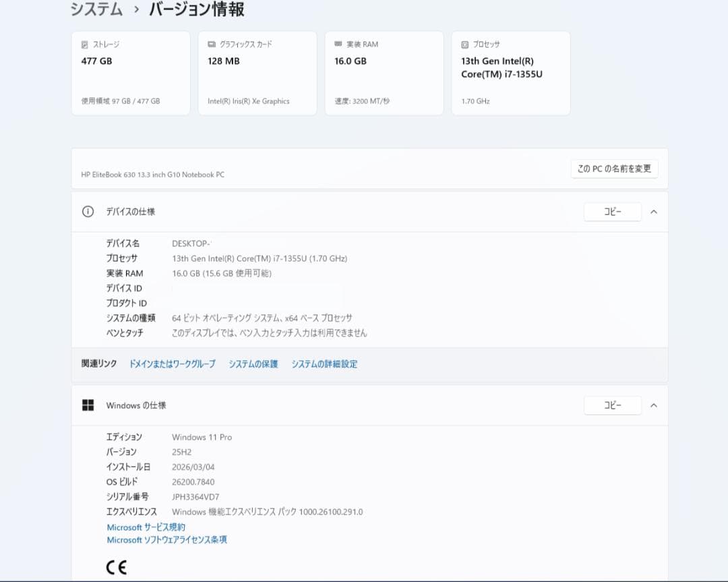Select serial number JPH3364VD7
This screenshot has height=582, width=728.
click(195, 496)
